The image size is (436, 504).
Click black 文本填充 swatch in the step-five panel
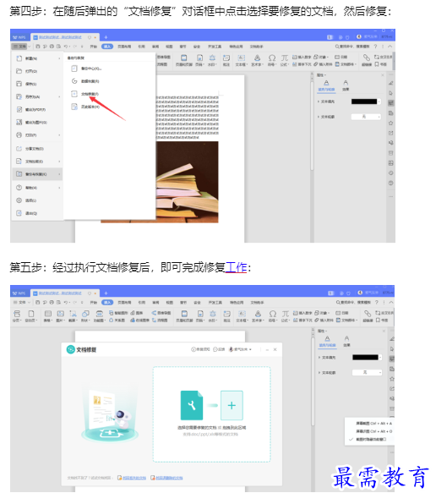click(365, 358)
